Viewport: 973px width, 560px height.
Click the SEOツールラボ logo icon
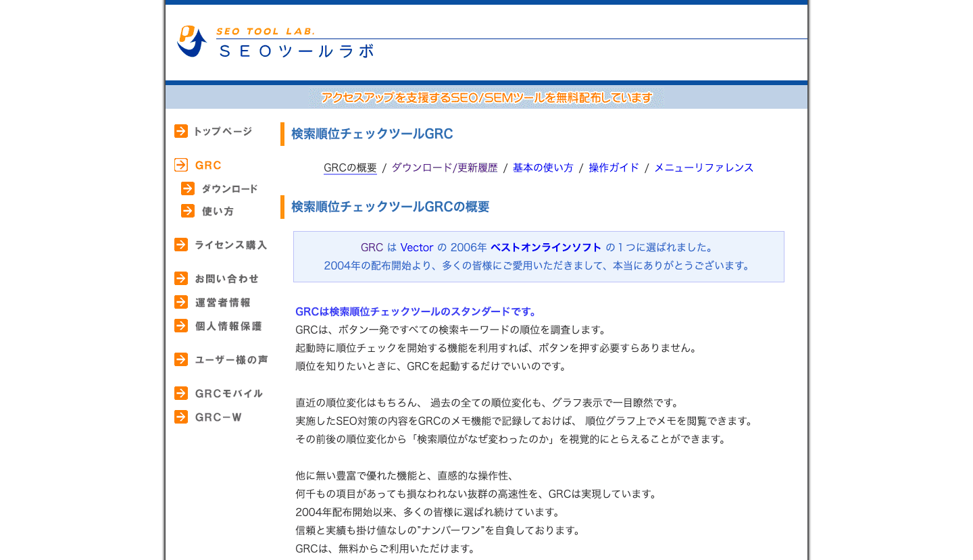point(191,41)
